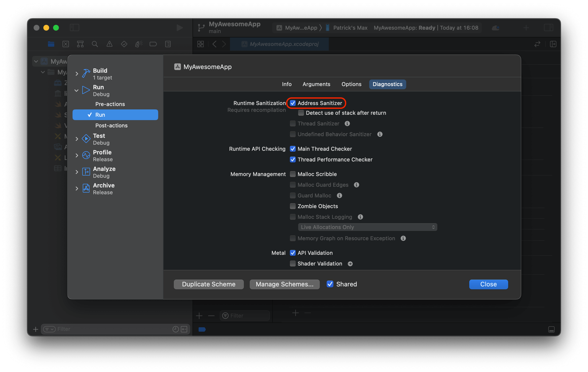Open the Info tab

pyautogui.click(x=287, y=84)
